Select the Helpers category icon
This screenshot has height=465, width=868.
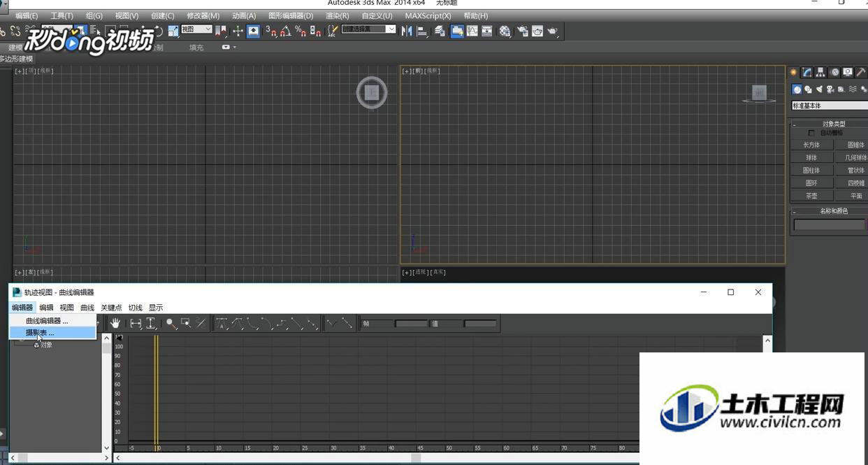(x=841, y=90)
